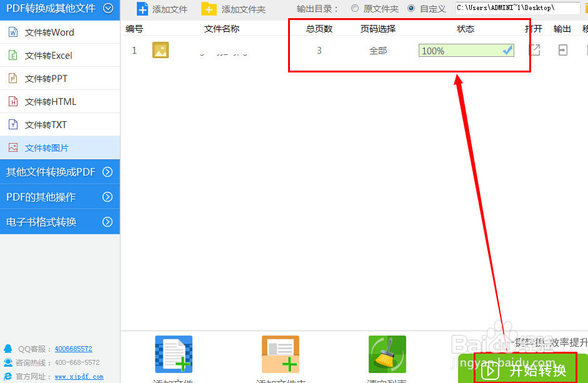Click the 100% progress bar in the status column
Viewport: 588px width, 383px height.
pyautogui.click(x=466, y=51)
